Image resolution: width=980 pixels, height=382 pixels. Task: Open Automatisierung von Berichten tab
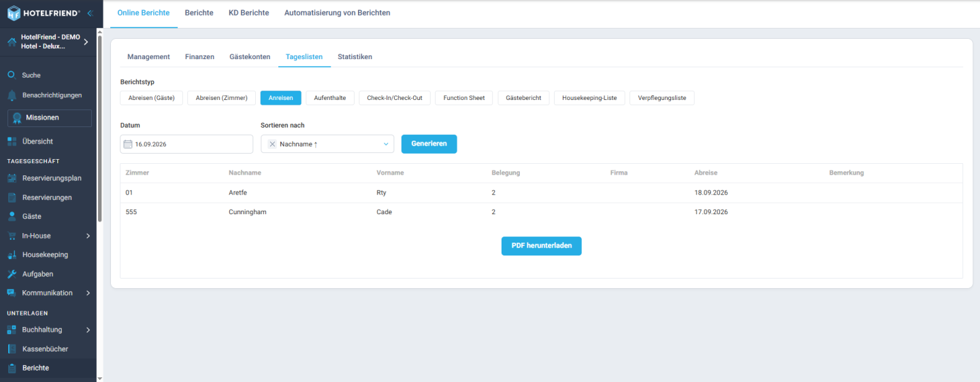[337, 13]
